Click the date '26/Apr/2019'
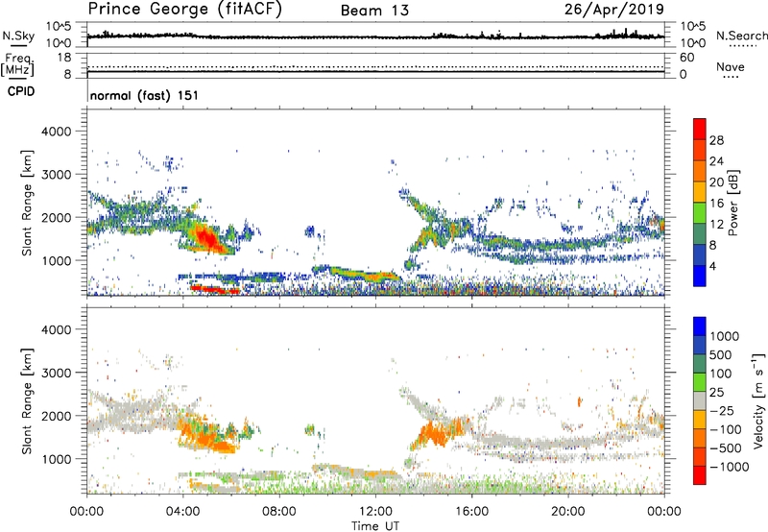Viewport: 768px width, 532px height. pos(614,10)
